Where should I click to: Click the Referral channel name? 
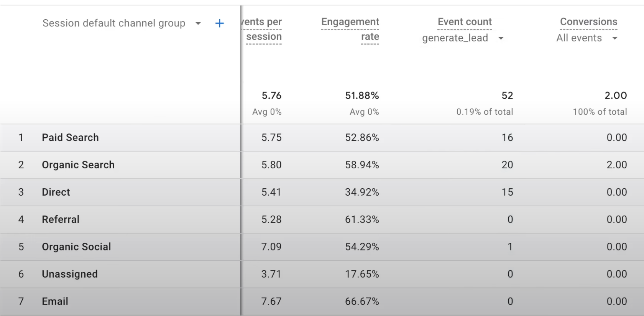pos(61,219)
